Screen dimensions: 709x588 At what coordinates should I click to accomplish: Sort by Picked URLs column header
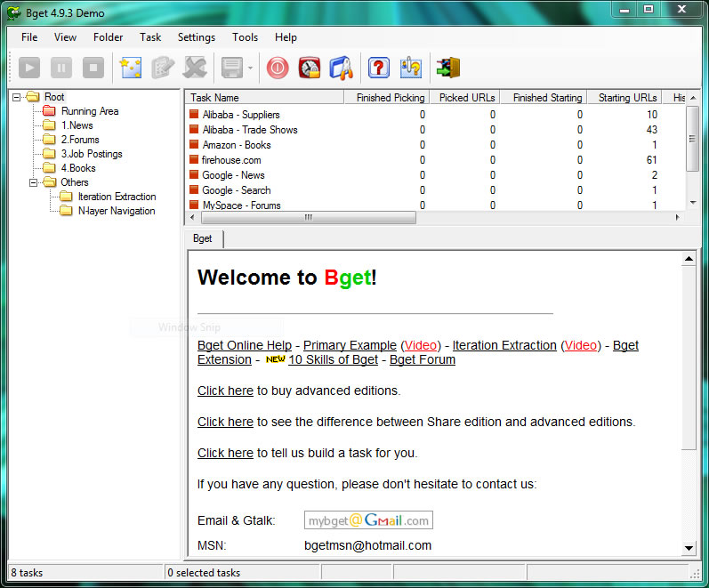[x=464, y=98]
